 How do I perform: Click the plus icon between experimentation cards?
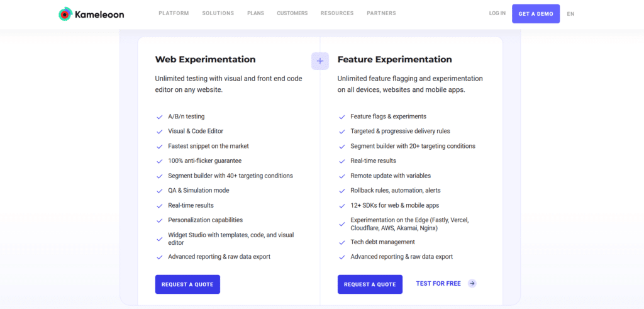pos(320,61)
